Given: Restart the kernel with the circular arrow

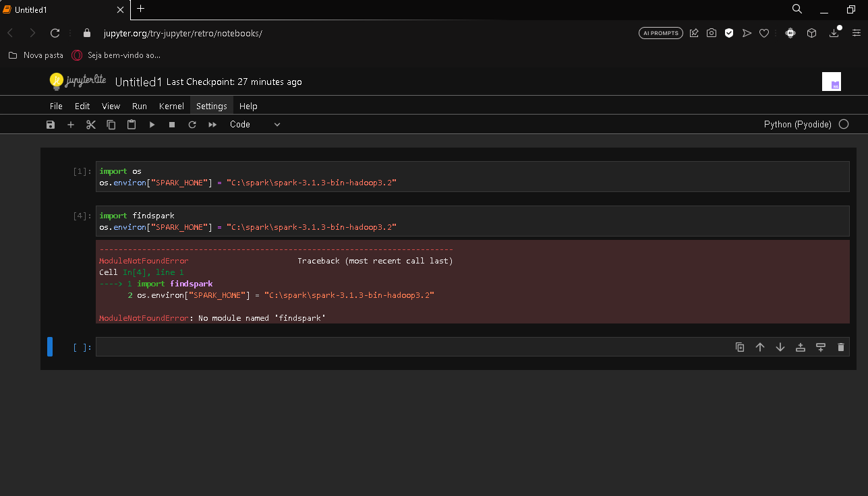Looking at the screenshot, I should 192,125.
